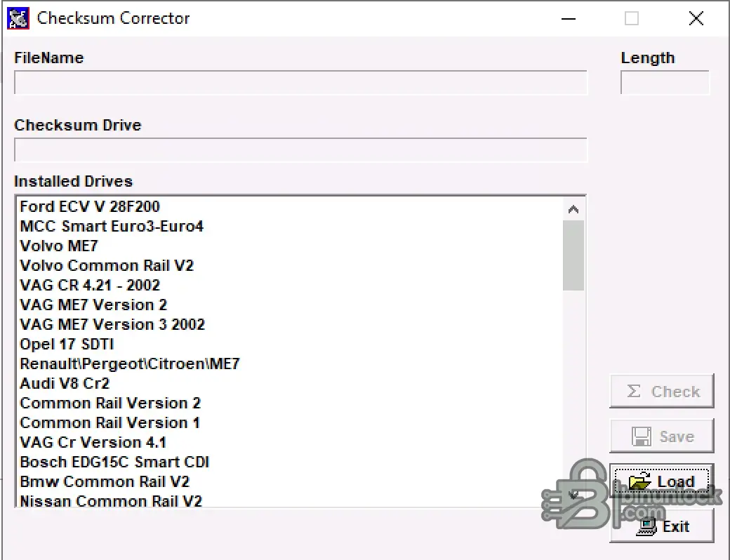Click the Installed Drives scrollbar thumb
This screenshot has width=730, height=560.
pos(573,255)
